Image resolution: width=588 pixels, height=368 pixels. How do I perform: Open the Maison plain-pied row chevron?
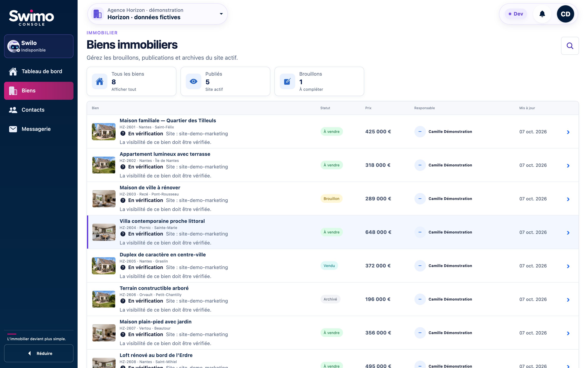click(x=568, y=333)
